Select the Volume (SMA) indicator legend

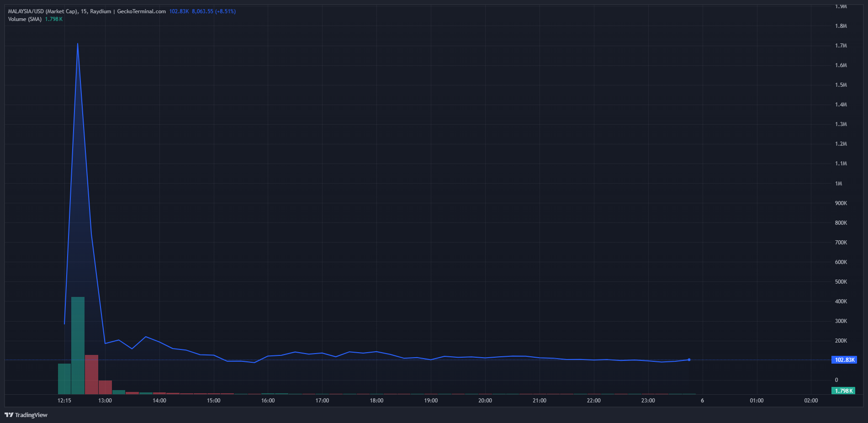[x=25, y=19]
